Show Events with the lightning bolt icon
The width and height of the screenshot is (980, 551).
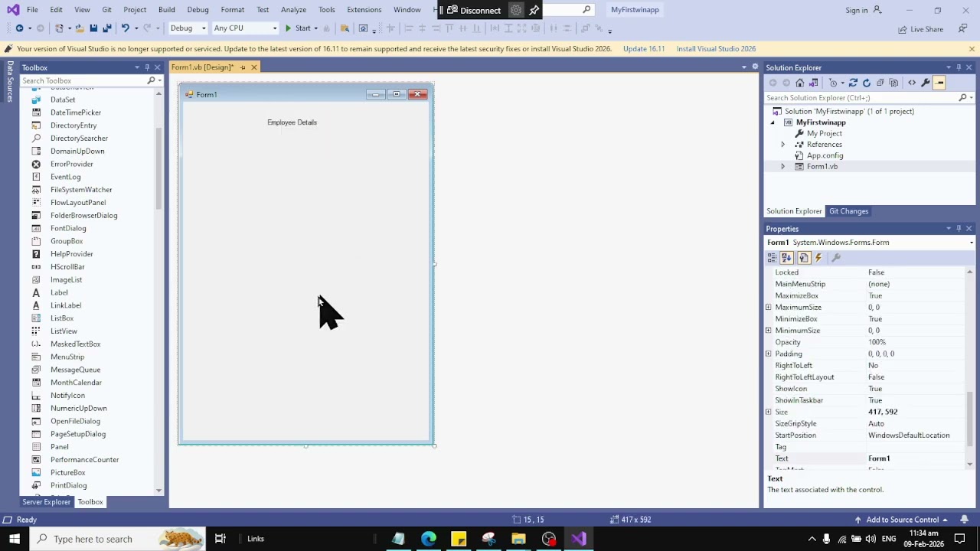(818, 258)
